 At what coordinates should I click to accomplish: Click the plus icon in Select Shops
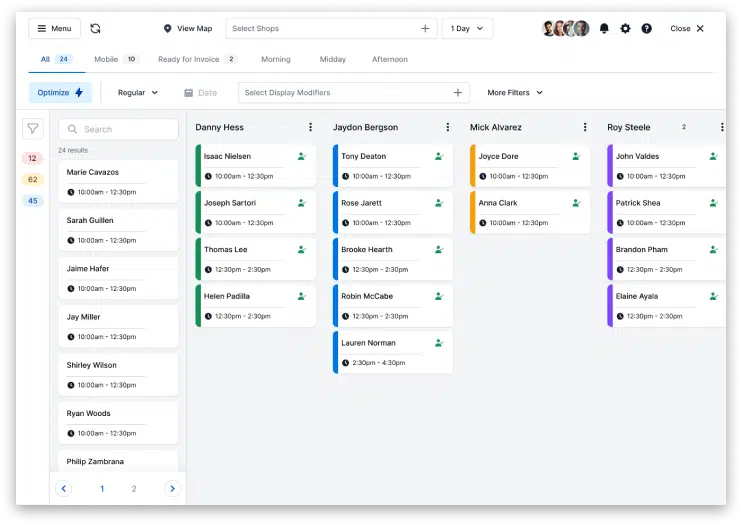pyautogui.click(x=425, y=29)
